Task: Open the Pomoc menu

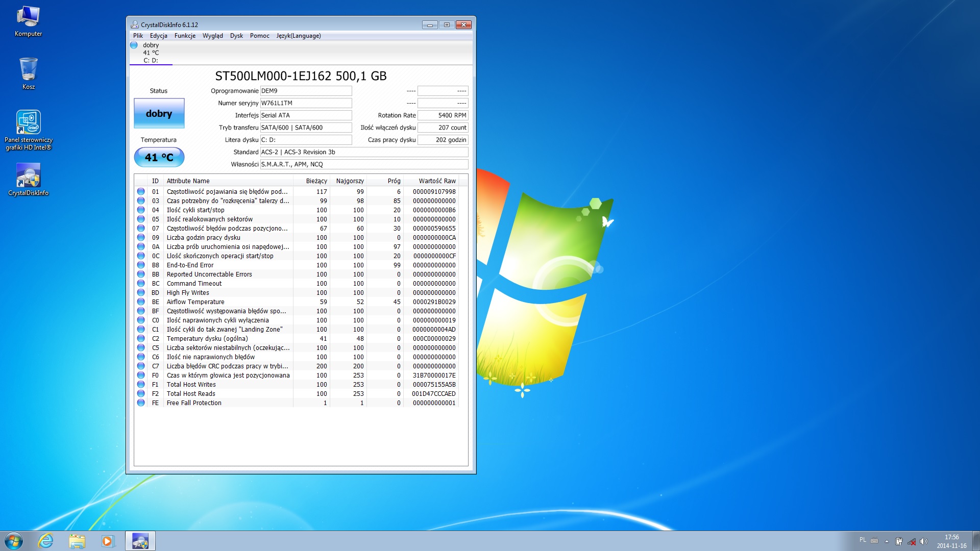Action: coord(260,36)
